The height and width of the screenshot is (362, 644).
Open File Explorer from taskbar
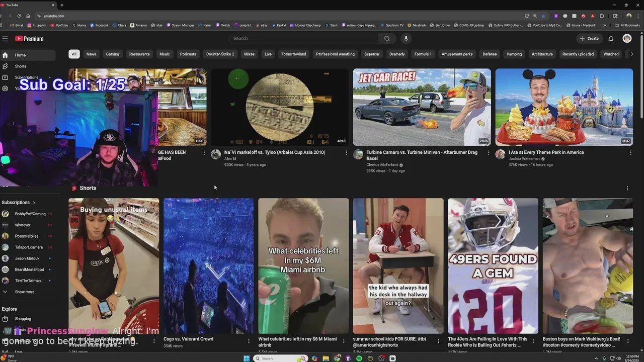[x=326, y=358]
